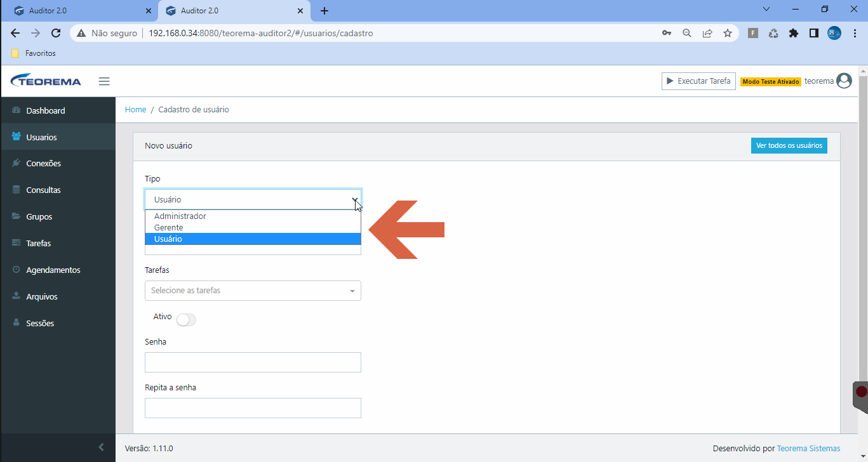Reload the page
This screenshot has height=462, width=868.
pyautogui.click(x=56, y=33)
